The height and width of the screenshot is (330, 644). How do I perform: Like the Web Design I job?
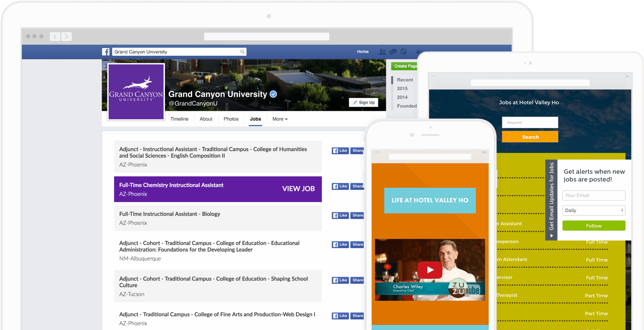340,316
